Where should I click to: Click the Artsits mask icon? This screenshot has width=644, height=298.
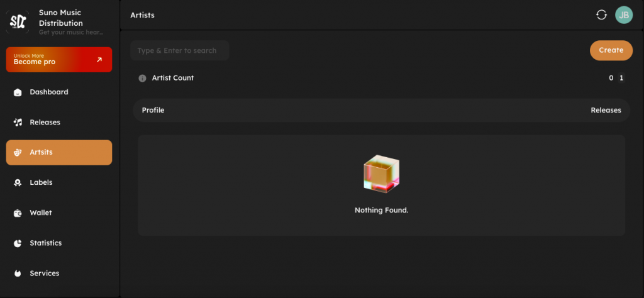18,153
